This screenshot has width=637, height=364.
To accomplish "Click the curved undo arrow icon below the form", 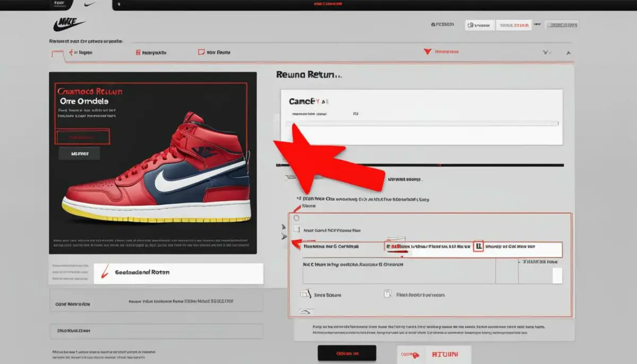I will coord(306,311).
